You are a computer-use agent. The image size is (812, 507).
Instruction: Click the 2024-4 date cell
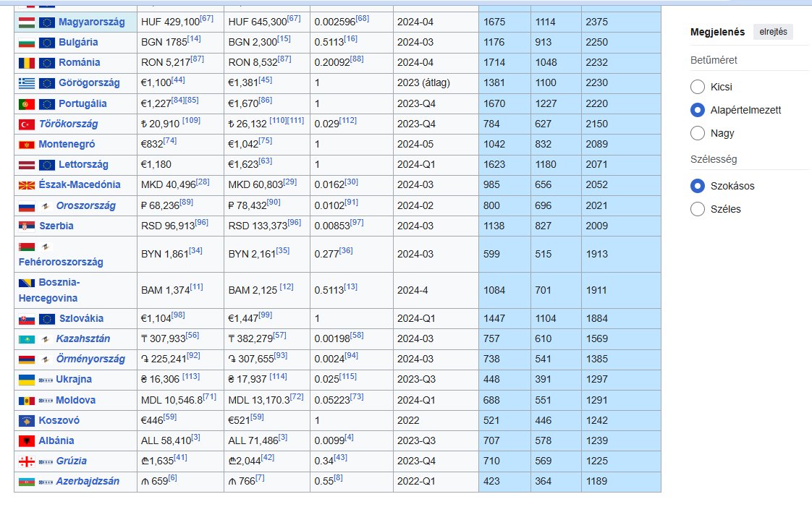tap(413, 291)
